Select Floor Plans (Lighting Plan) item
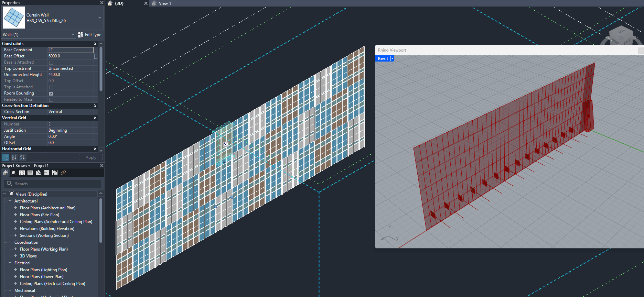This screenshot has width=644, height=297. pos(44,270)
